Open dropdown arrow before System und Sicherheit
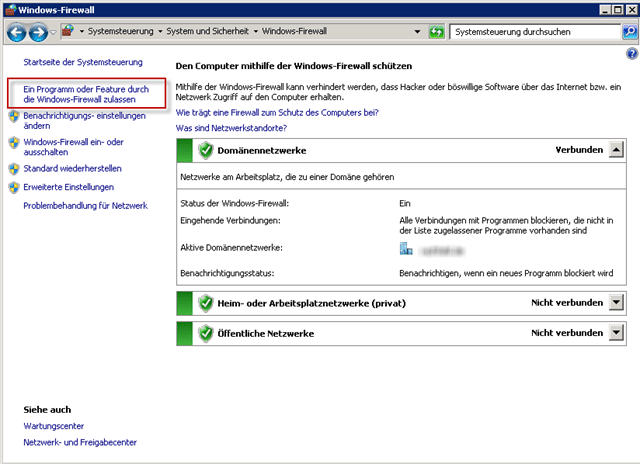The height and width of the screenshot is (464, 640). [160, 31]
